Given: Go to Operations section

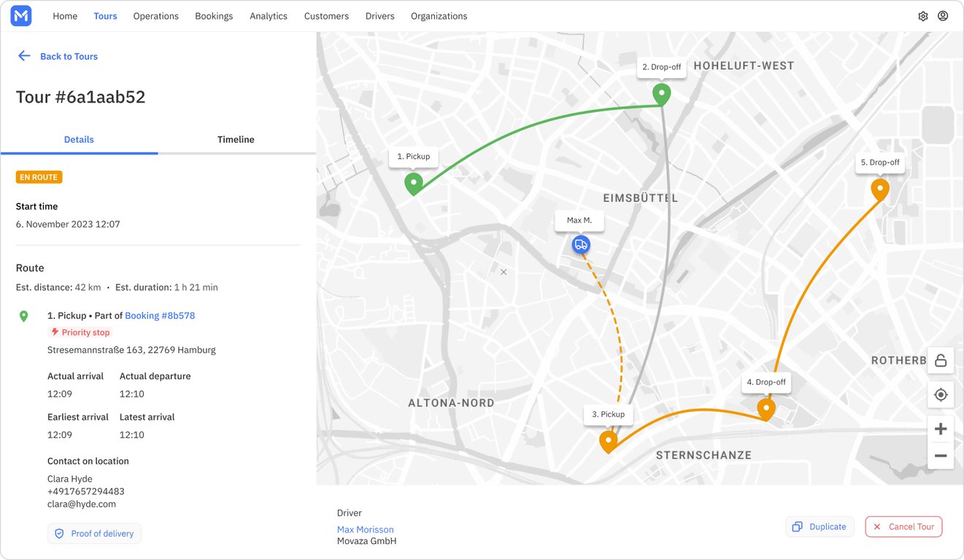Looking at the screenshot, I should point(155,16).
